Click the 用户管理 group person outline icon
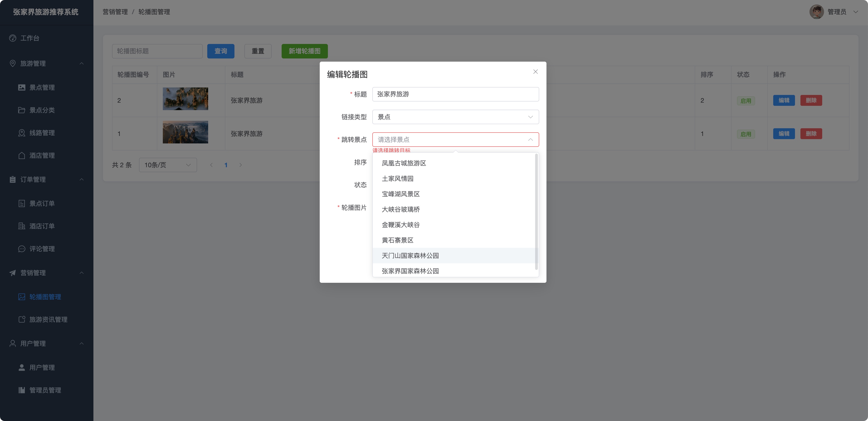This screenshot has height=421, width=868. (12, 344)
